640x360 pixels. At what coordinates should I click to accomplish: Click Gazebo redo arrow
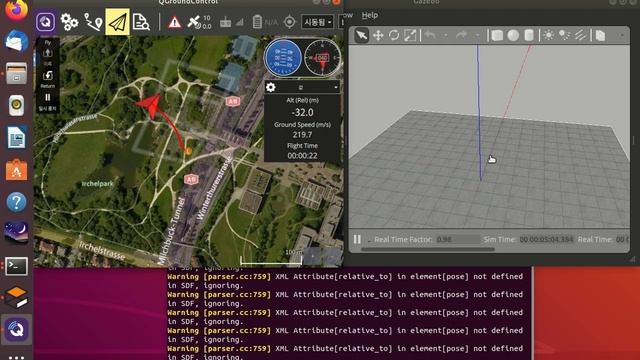[x=462, y=35]
